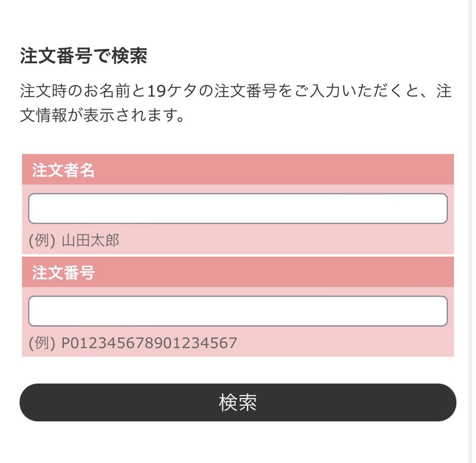476x463 pixels.
Task: Click the 注文番号で検索 page heading
Action: (84, 56)
